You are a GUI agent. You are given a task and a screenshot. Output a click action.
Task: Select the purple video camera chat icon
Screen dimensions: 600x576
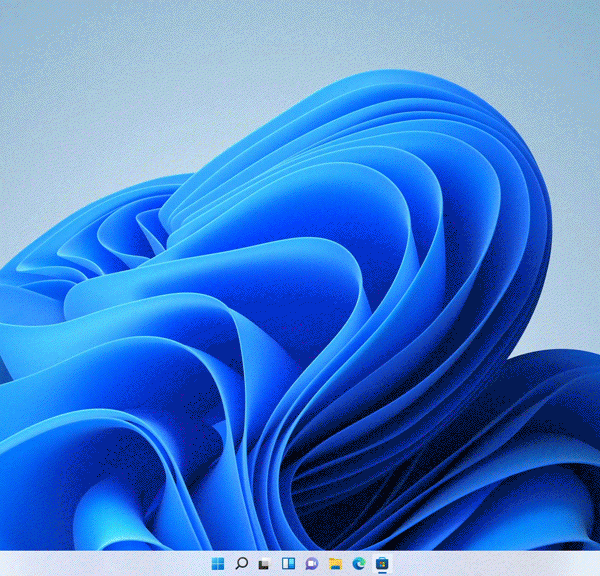pyautogui.click(x=311, y=564)
